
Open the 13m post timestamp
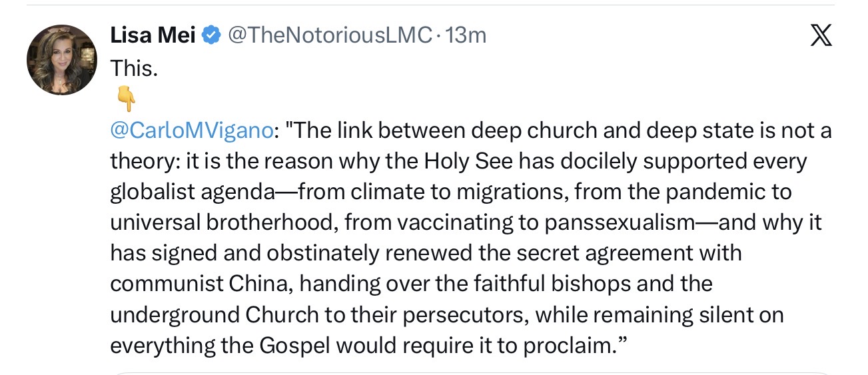tap(466, 35)
